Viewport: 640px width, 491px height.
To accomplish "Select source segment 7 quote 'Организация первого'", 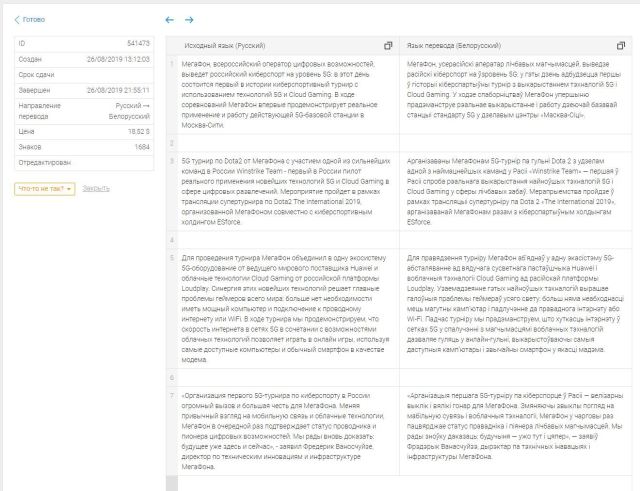I will click(283, 431).
